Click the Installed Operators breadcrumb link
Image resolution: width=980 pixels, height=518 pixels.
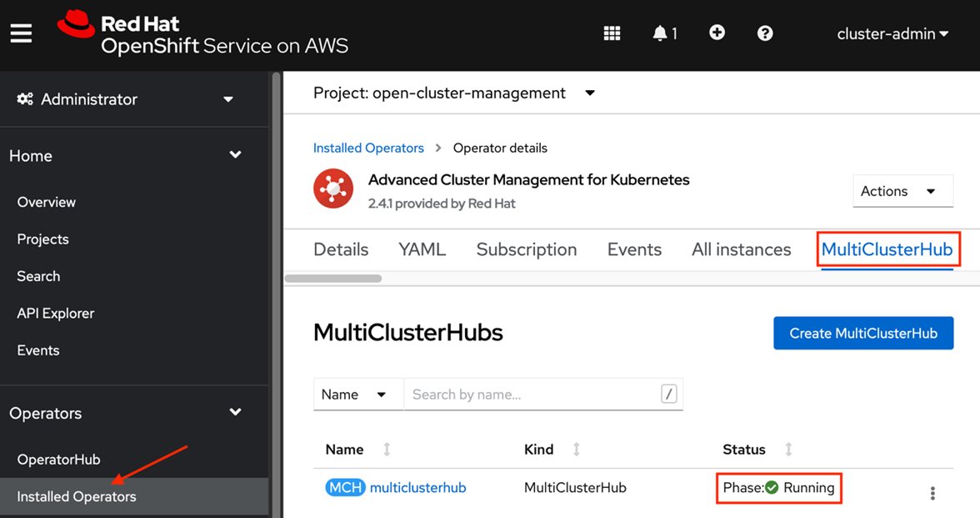tap(368, 148)
